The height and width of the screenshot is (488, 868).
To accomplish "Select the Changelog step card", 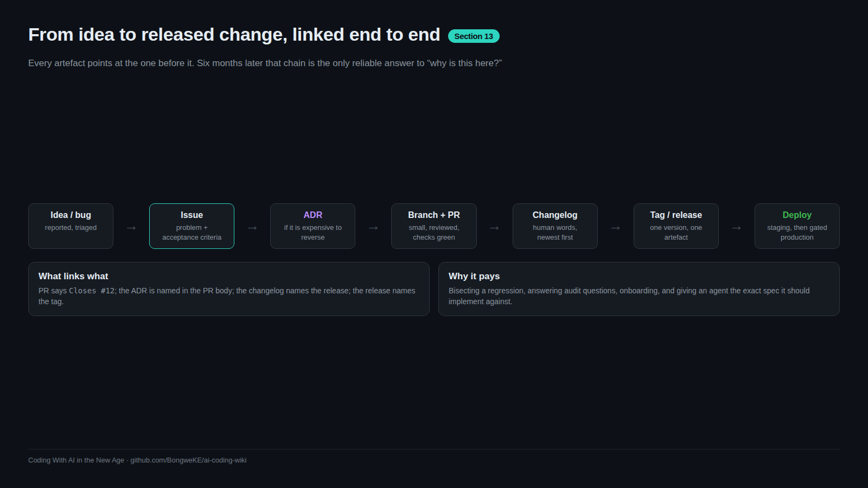I will point(555,226).
